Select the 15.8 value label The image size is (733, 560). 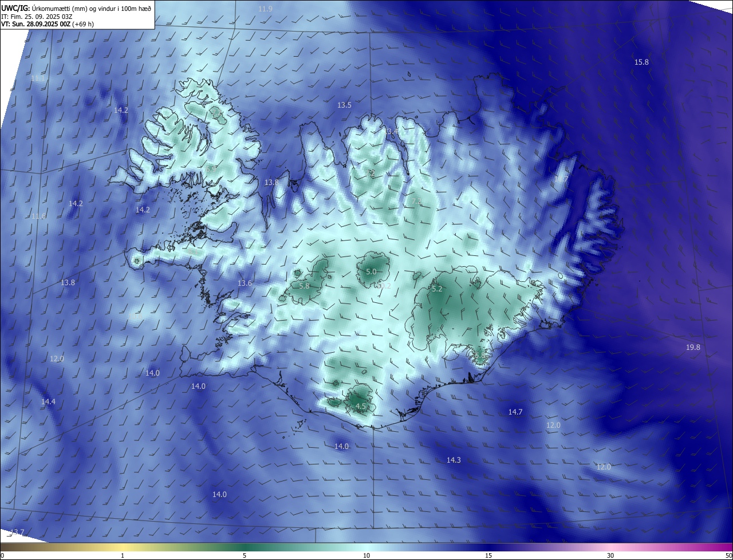641,62
